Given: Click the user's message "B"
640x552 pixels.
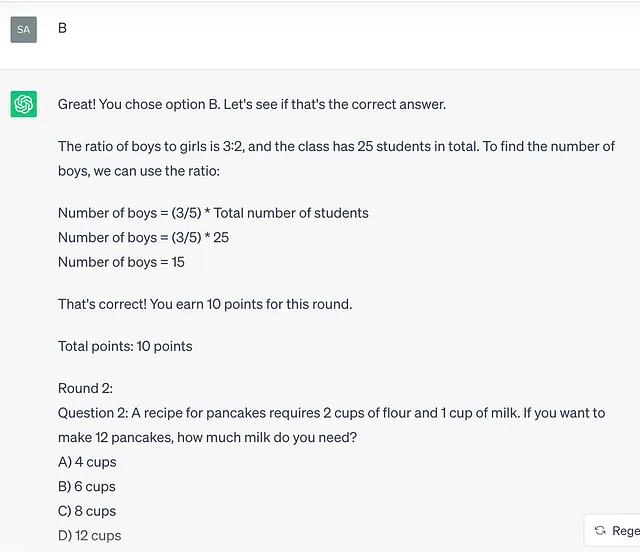Looking at the screenshot, I should 62,28.
